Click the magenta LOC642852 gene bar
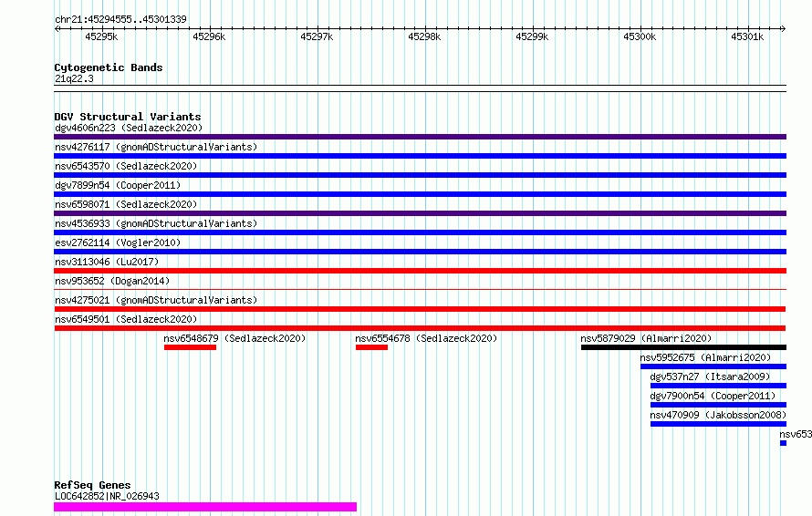 pos(205,507)
